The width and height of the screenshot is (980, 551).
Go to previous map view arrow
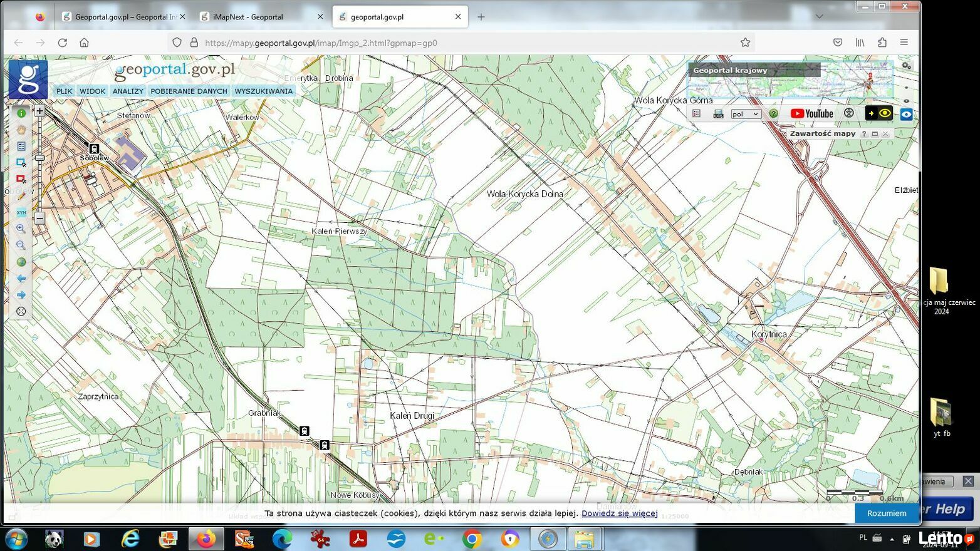[21, 279]
